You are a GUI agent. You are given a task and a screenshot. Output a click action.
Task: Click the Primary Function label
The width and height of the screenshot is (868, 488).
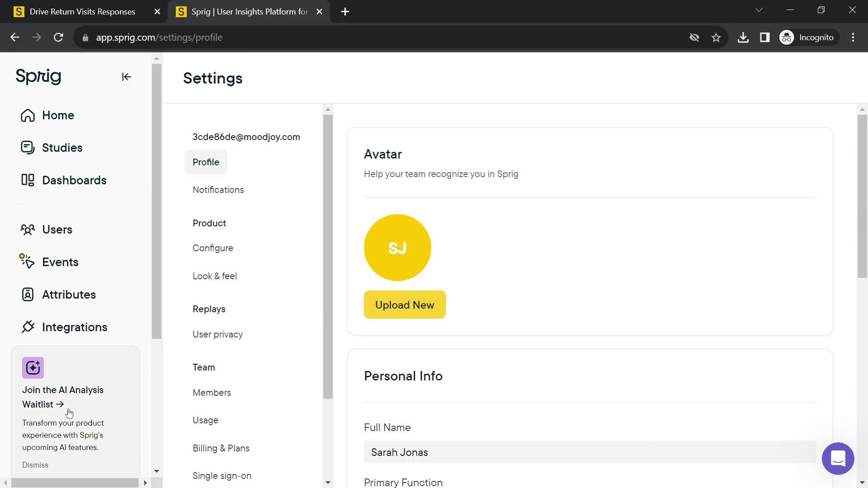(403, 483)
